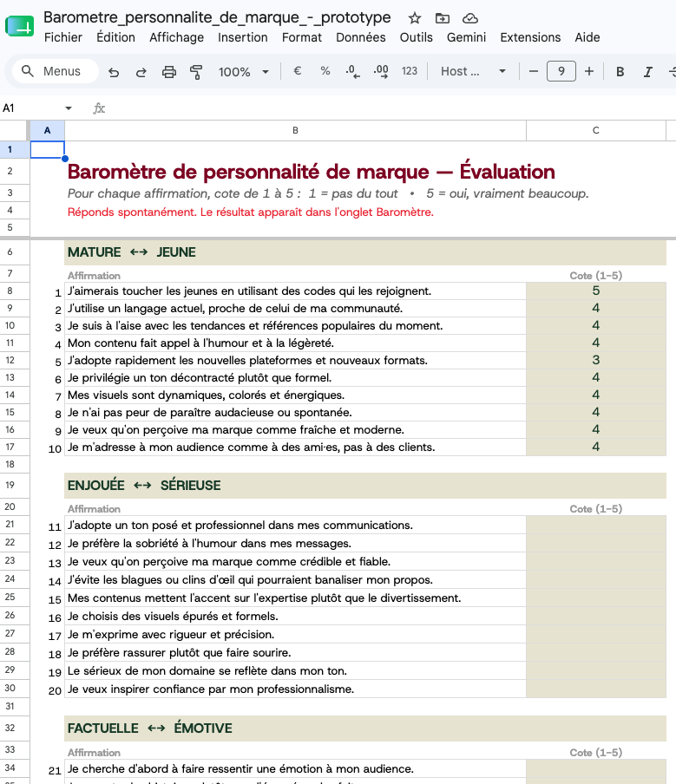Increase font size with plus
This screenshot has height=784, width=676.
click(x=589, y=71)
